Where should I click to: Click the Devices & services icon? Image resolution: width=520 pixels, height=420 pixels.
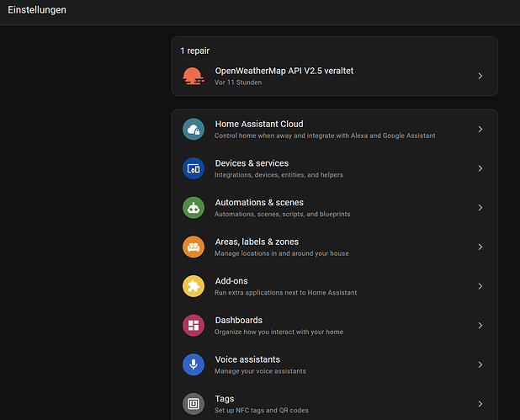point(194,168)
